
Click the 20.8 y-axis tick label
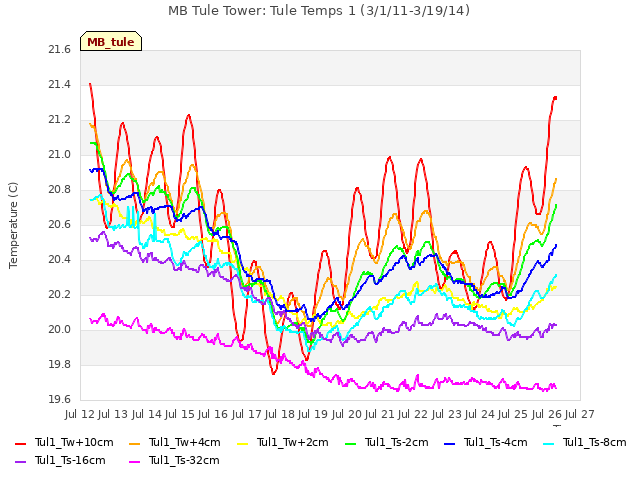60,190
